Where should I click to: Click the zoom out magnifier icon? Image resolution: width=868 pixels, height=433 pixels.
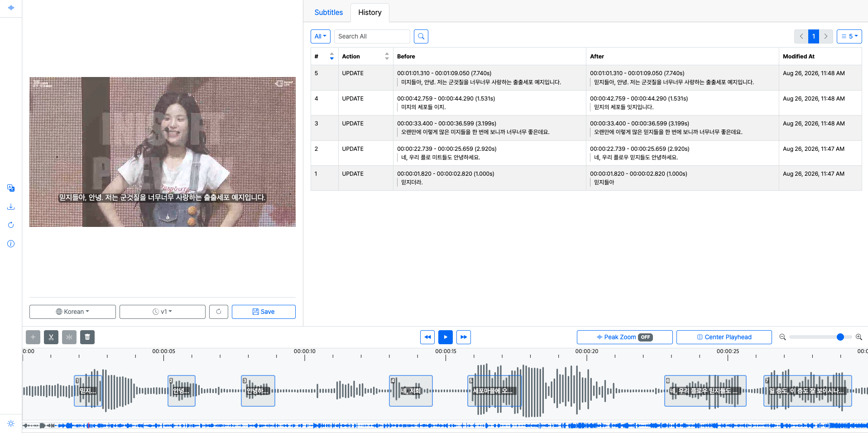(x=782, y=337)
